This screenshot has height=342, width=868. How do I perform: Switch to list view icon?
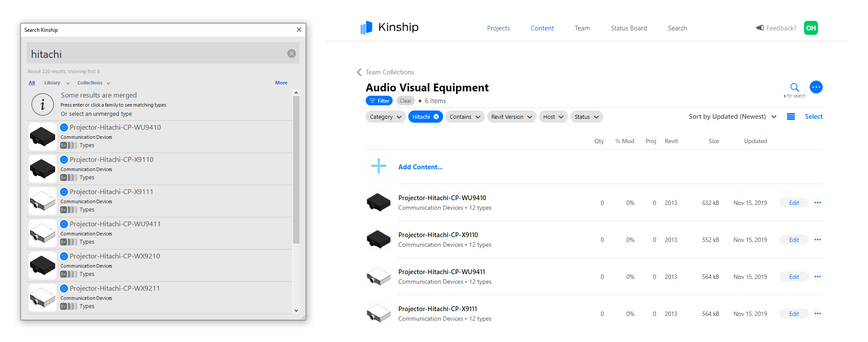tap(791, 117)
